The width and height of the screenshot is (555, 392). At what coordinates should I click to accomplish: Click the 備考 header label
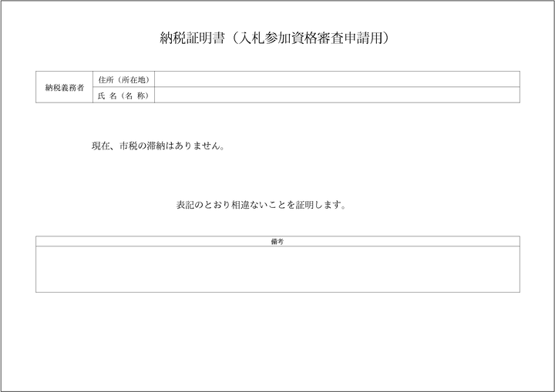tap(277, 241)
